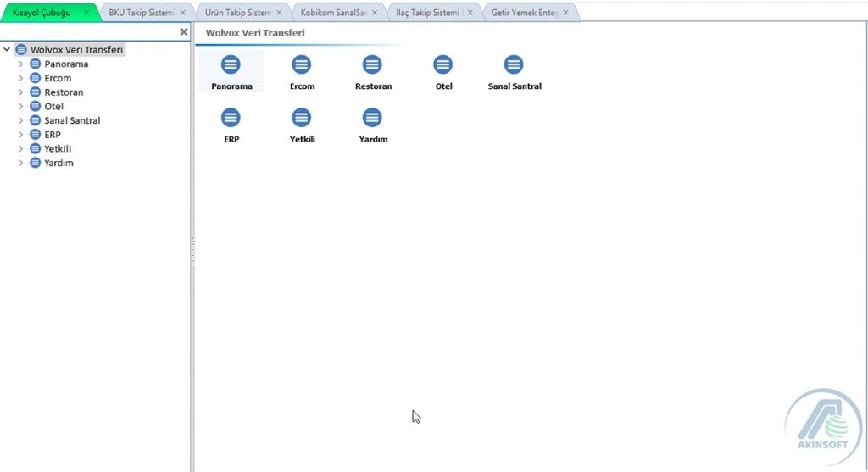Open the Ercom icon in main panel
The height and width of the screenshot is (472, 868).
point(302,64)
